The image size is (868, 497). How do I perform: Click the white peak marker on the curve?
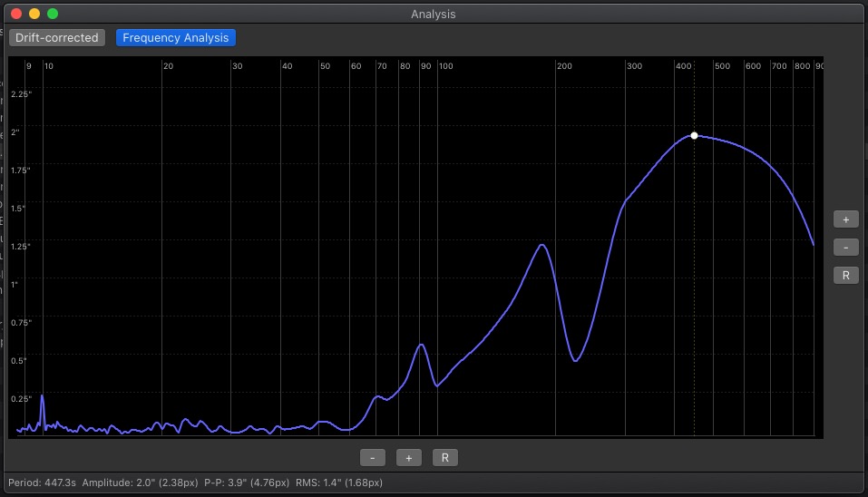pyautogui.click(x=694, y=136)
